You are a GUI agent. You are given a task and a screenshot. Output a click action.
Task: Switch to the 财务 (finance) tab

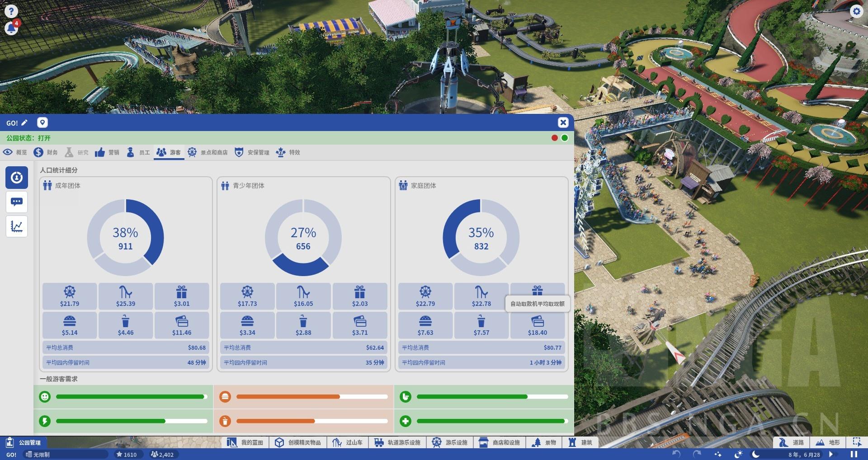[x=46, y=152]
